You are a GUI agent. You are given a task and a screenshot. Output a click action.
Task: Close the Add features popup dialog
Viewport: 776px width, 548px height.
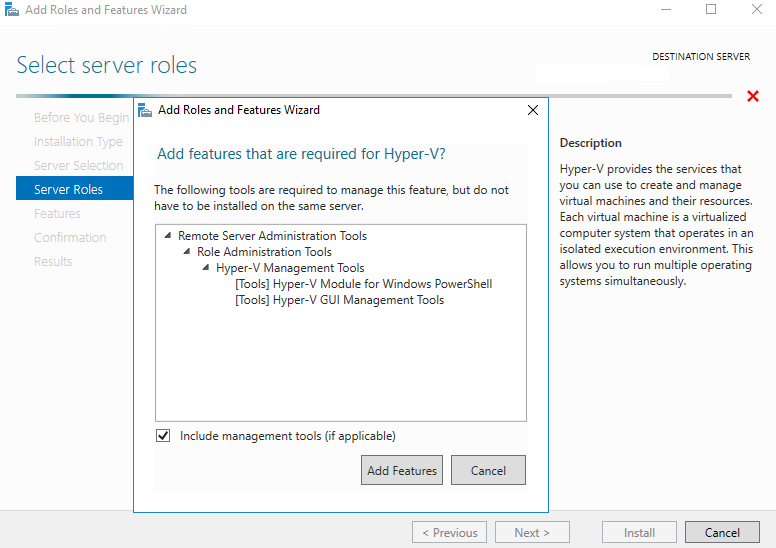(533, 110)
